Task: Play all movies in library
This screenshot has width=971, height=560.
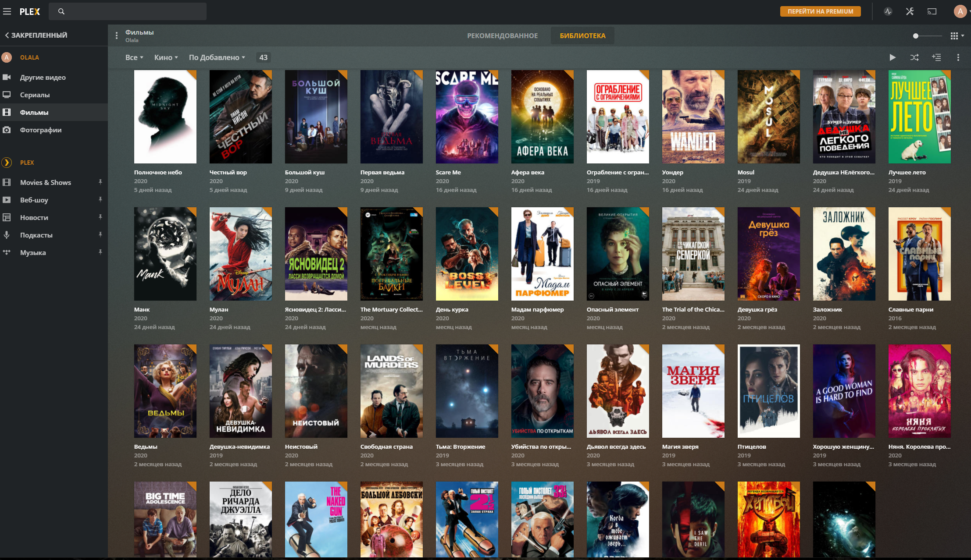Action: (892, 57)
